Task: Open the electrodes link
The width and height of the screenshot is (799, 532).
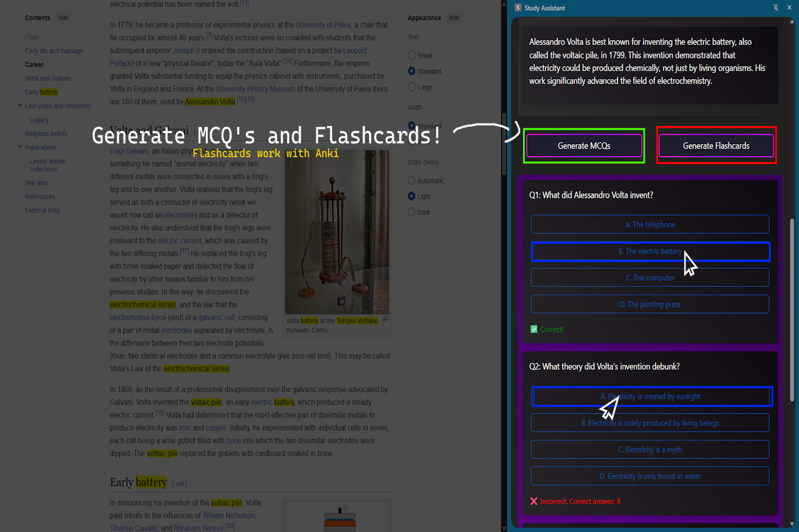Action: click(177, 331)
